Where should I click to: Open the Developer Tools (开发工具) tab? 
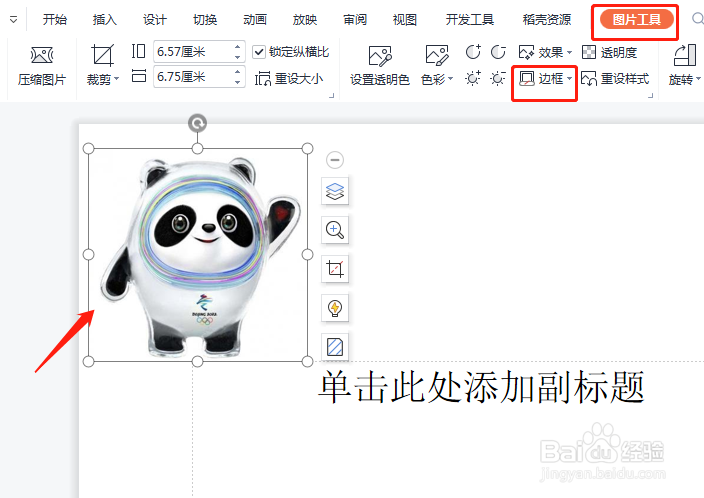point(470,19)
